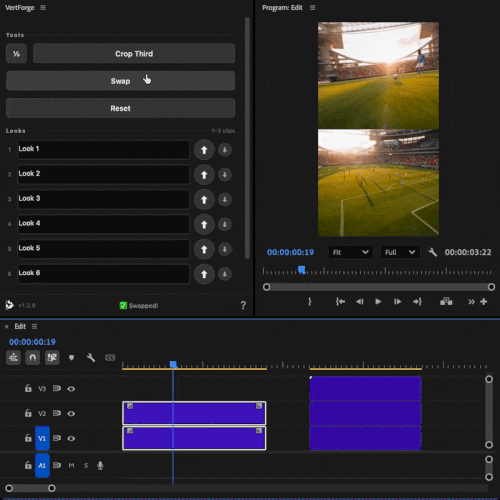Add a marker in the timeline

(71, 358)
